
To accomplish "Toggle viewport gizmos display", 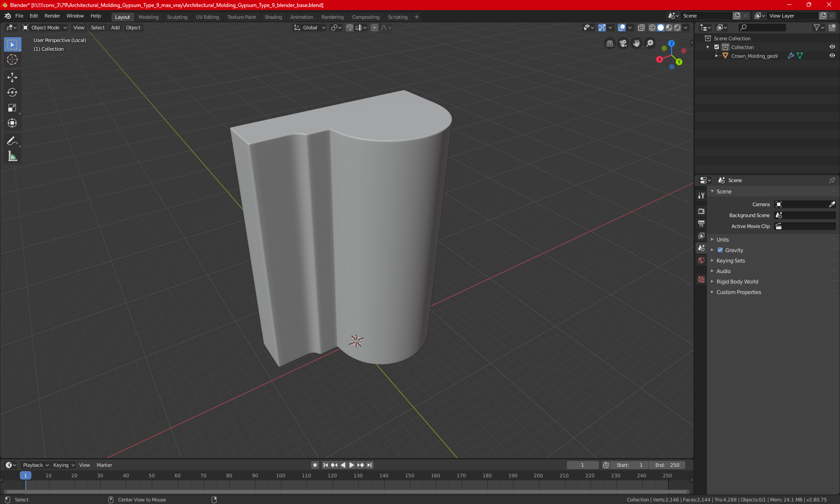I will coord(602,28).
